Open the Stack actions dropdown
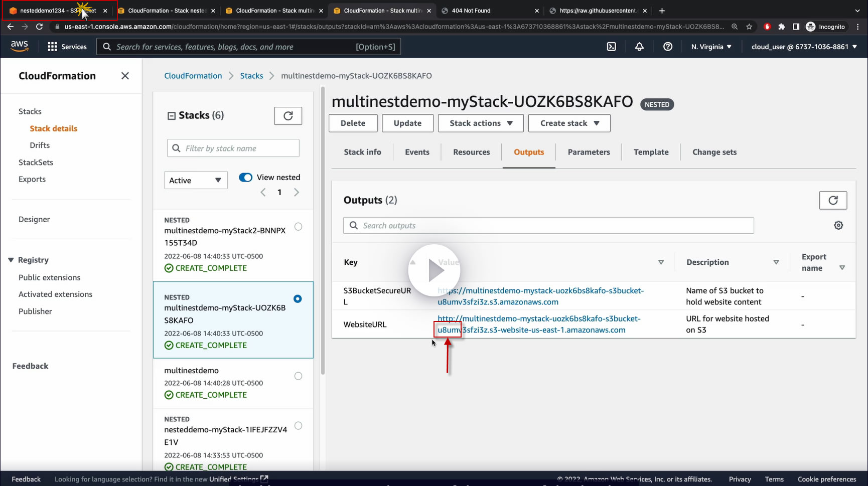The image size is (868, 486). [481, 123]
